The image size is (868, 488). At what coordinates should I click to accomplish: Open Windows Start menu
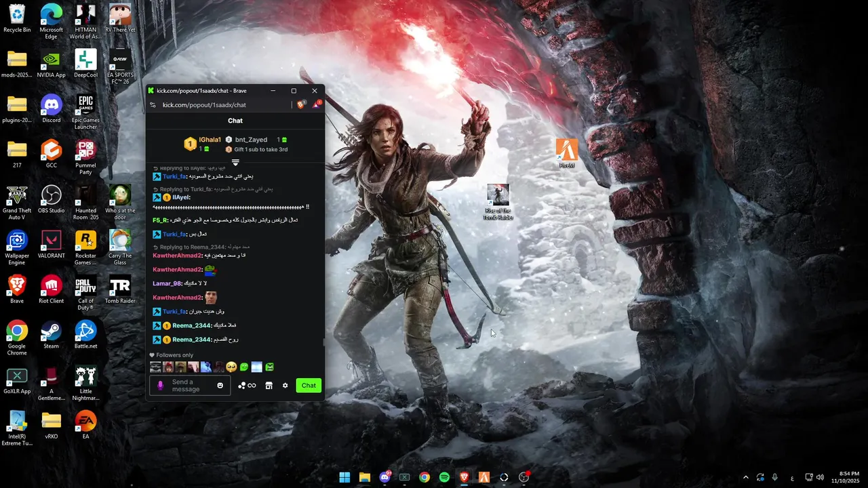point(344,477)
